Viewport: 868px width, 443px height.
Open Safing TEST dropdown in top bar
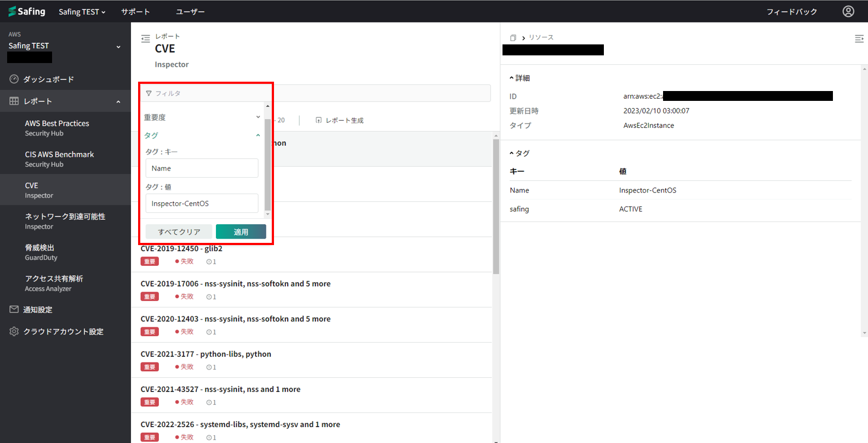tap(82, 12)
